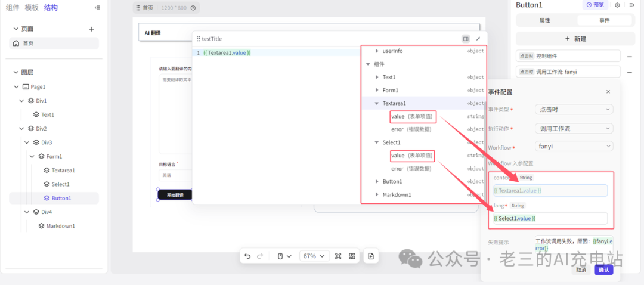Open the settings gear icon
The height and width of the screenshot is (285, 644).
(x=617, y=5)
